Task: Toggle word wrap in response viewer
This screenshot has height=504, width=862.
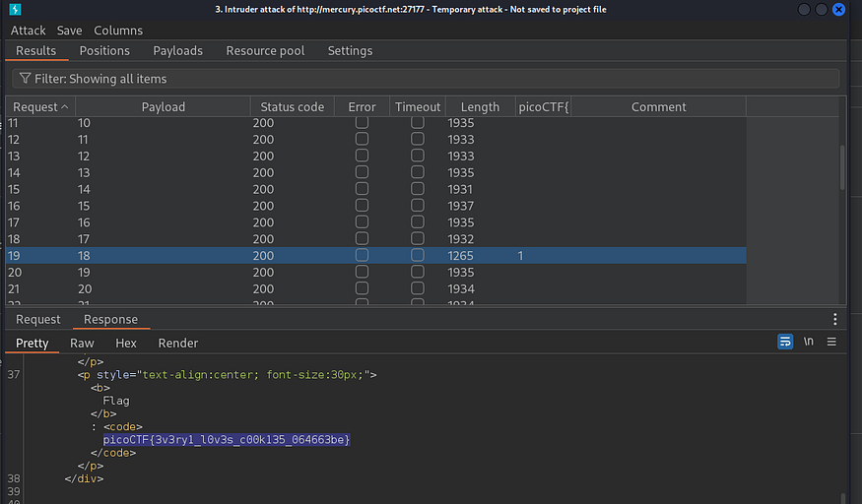Action: (785, 342)
